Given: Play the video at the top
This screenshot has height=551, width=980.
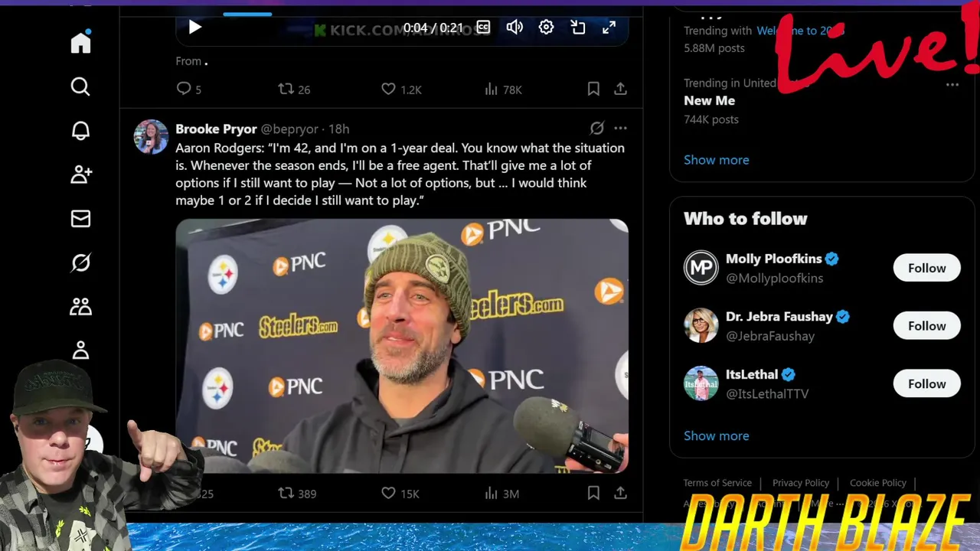Looking at the screenshot, I should point(194,28).
